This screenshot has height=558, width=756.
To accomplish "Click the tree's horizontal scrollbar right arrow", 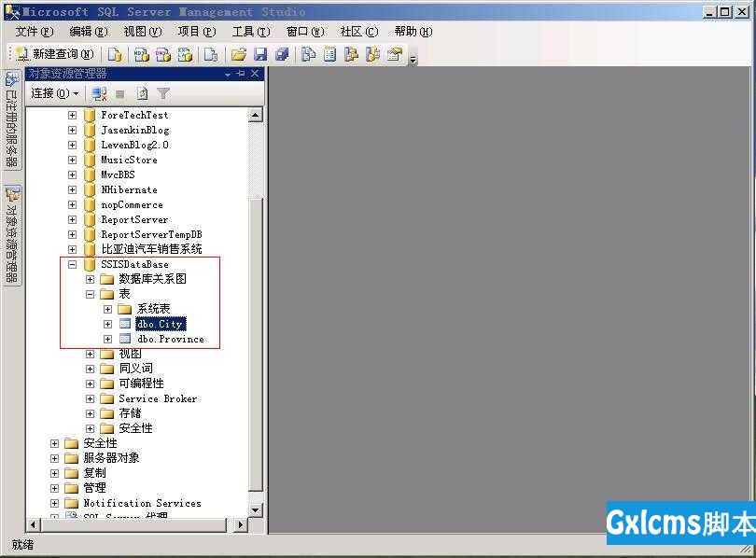I will click(241, 524).
